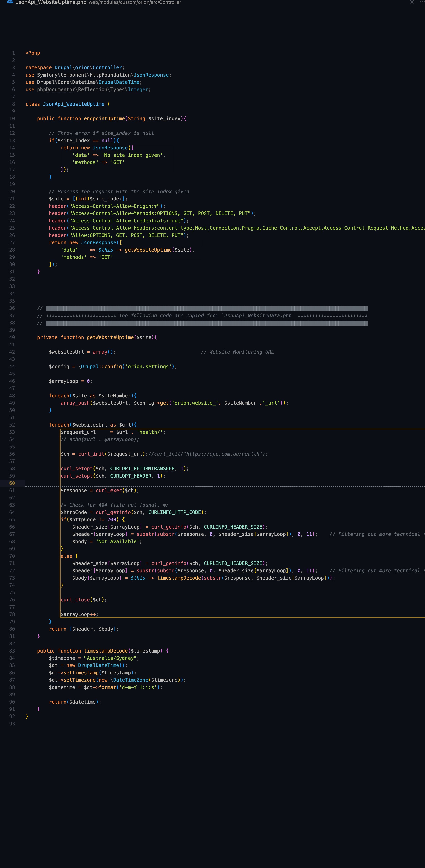Screen dimensions: 425x868
Task: Click the "Australia/Sydney" string
Action: (110, 658)
